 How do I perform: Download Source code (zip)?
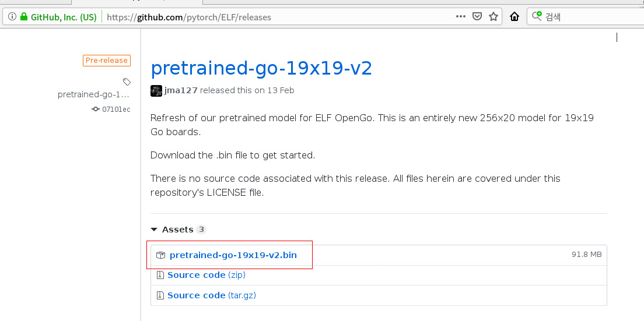point(206,275)
